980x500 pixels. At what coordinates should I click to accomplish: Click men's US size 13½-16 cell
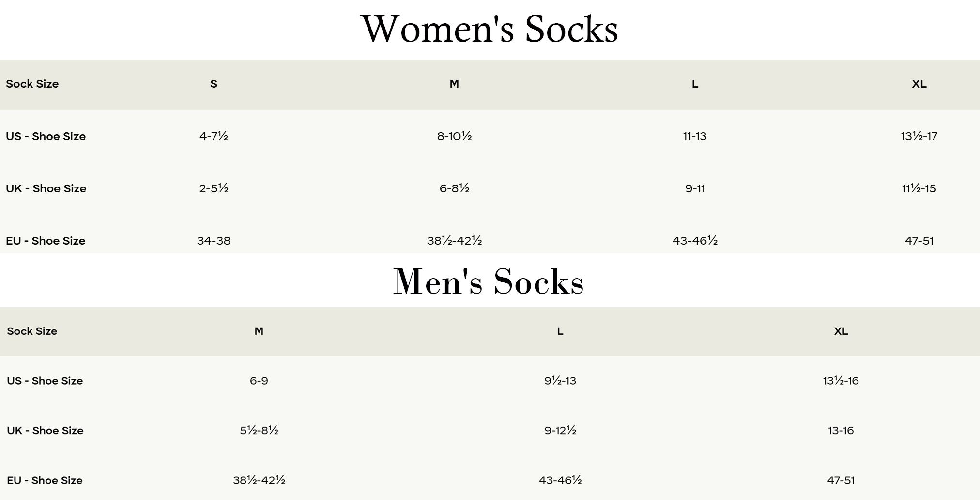click(x=841, y=381)
